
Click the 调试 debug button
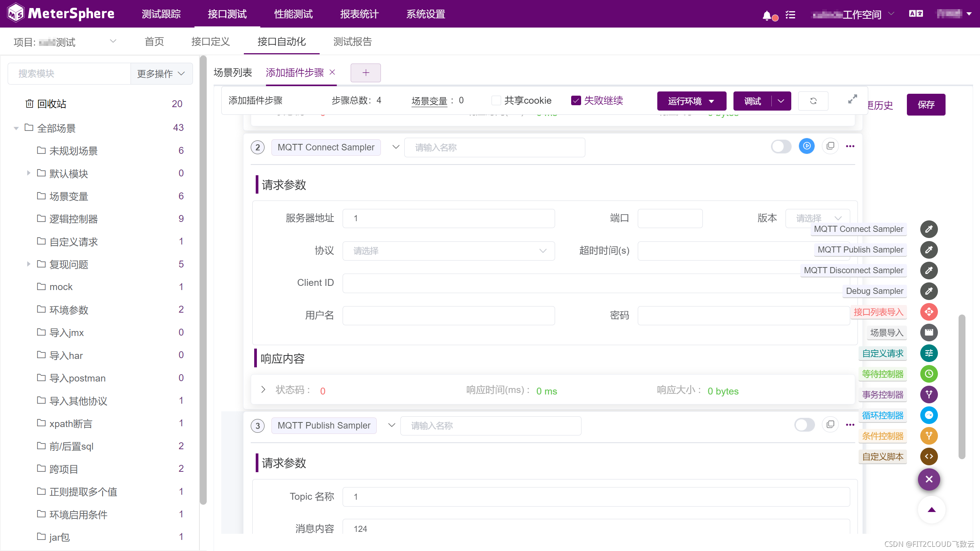(752, 101)
